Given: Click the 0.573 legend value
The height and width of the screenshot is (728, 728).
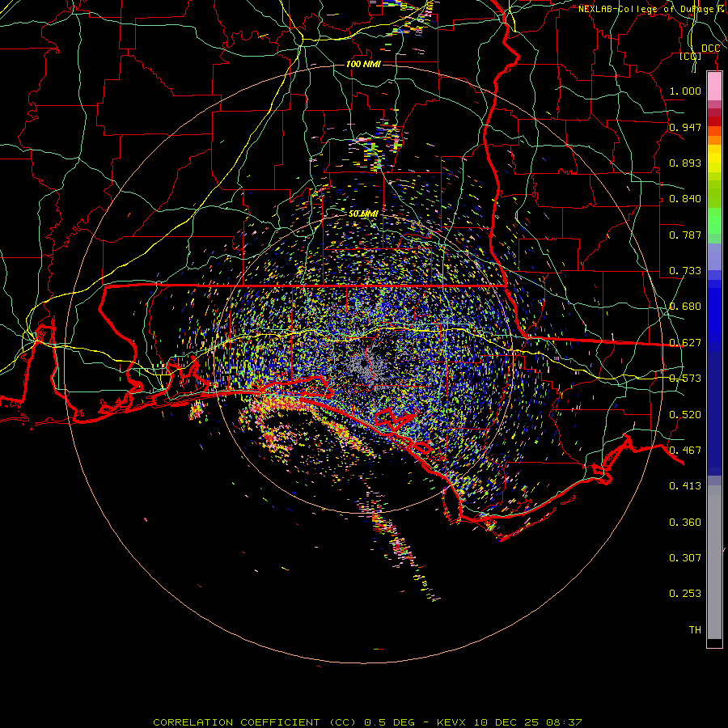Looking at the screenshot, I should click(x=685, y=379).
